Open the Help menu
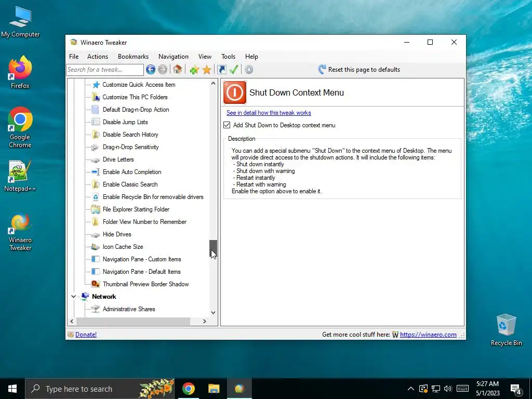The image size is (532, 399). (x=251, y=57)
